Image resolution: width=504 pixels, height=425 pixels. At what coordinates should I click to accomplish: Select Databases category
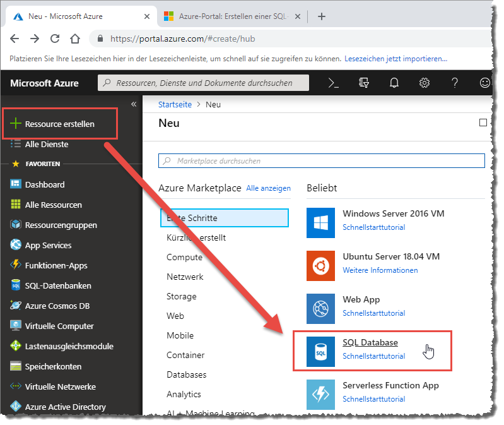[187, 375]
